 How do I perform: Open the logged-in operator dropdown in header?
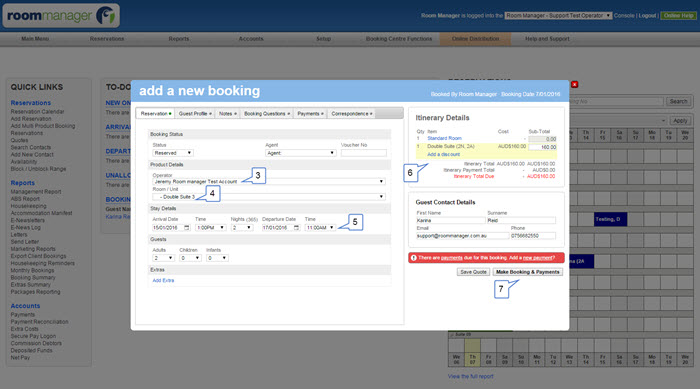pos(558,16)
